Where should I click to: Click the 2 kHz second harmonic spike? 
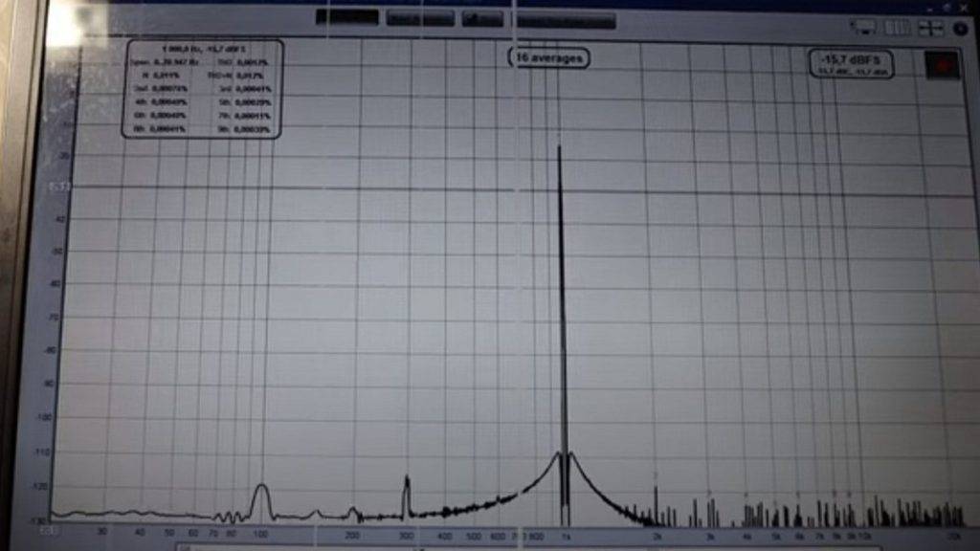click(x=656, y=502)
